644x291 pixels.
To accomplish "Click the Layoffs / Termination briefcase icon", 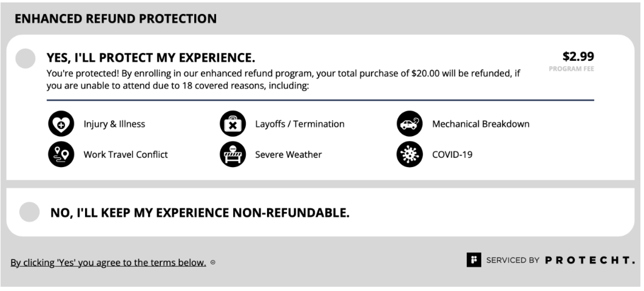I will [233, 124].
